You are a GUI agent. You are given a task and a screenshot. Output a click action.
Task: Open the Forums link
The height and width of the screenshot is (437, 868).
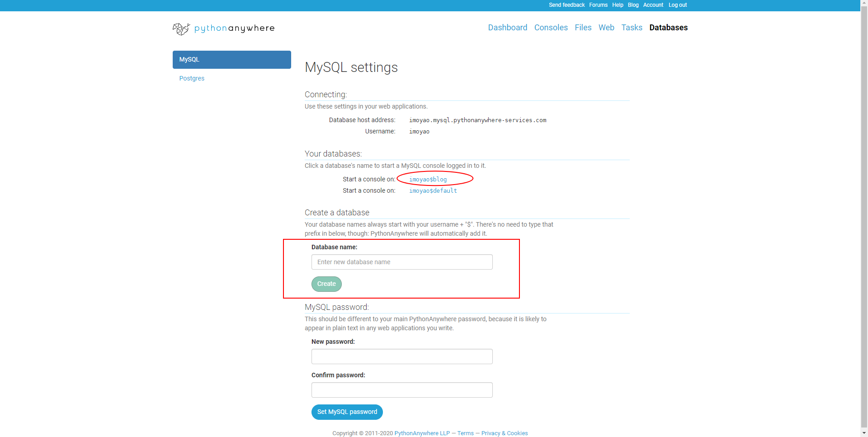click(598, 5)
